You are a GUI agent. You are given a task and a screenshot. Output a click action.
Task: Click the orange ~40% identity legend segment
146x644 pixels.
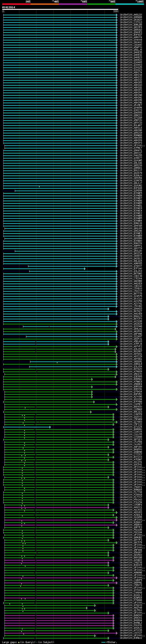point(45,4)
